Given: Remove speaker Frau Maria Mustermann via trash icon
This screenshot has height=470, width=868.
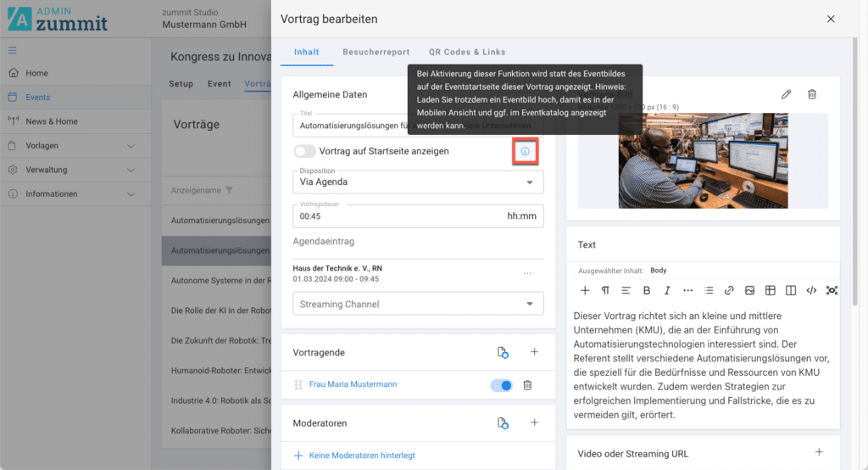Looking at the screenshot, I should (527, 385).
